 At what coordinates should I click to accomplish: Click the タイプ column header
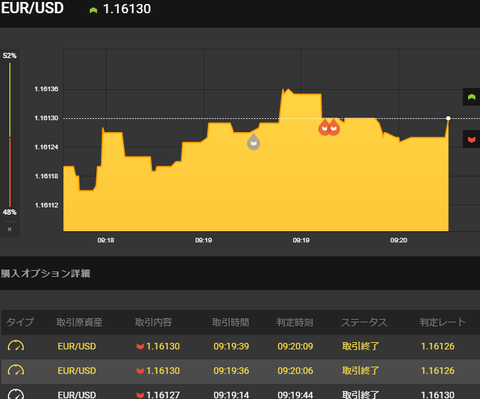point(20,322)
